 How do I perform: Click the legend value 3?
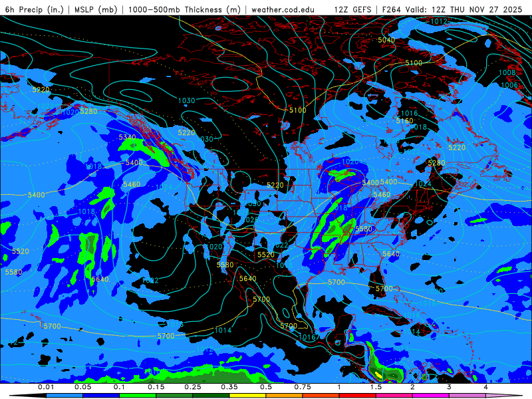[449, 387]
